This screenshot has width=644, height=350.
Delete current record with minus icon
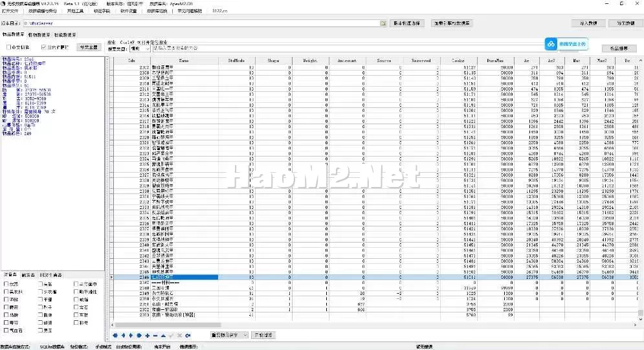pyautogui.click(x=155, y=335)
